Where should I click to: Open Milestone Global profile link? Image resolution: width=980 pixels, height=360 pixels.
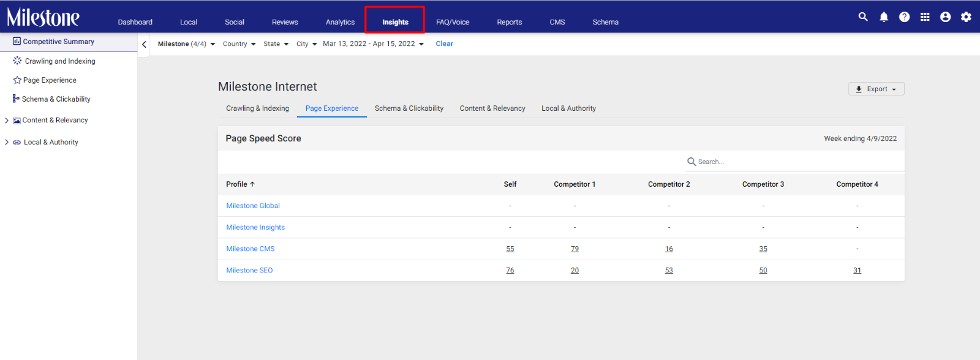(x=253, y=206)
